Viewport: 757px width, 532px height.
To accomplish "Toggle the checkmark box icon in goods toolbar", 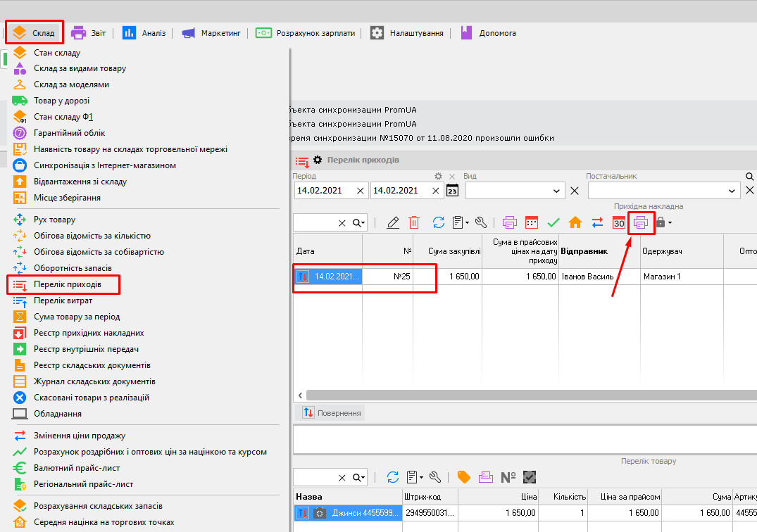I will [530, 477].
